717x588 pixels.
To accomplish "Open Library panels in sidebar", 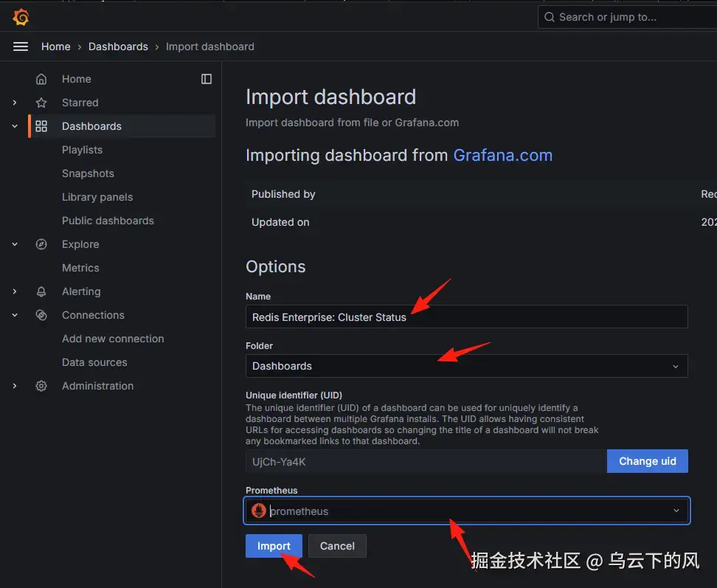I will [97, 197].
